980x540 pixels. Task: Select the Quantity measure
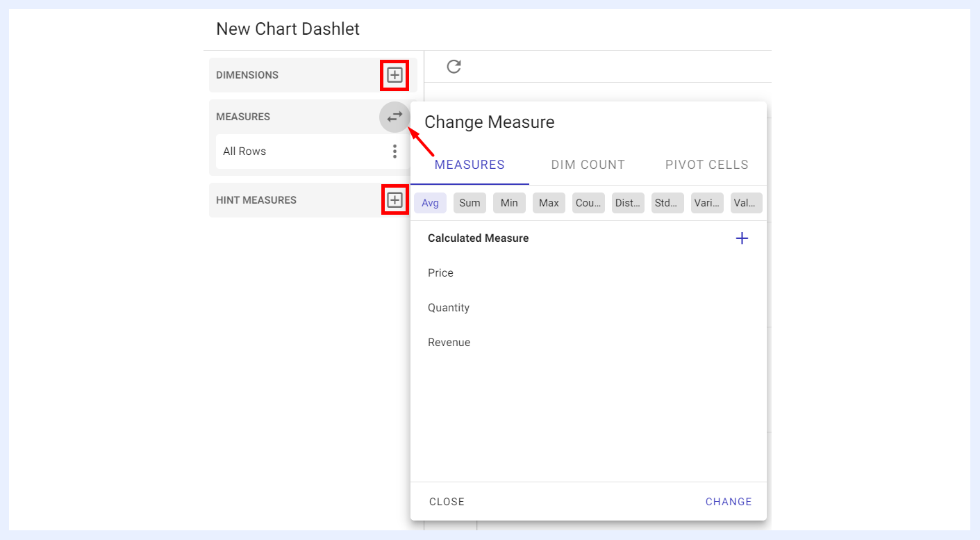tap(588, 308)
